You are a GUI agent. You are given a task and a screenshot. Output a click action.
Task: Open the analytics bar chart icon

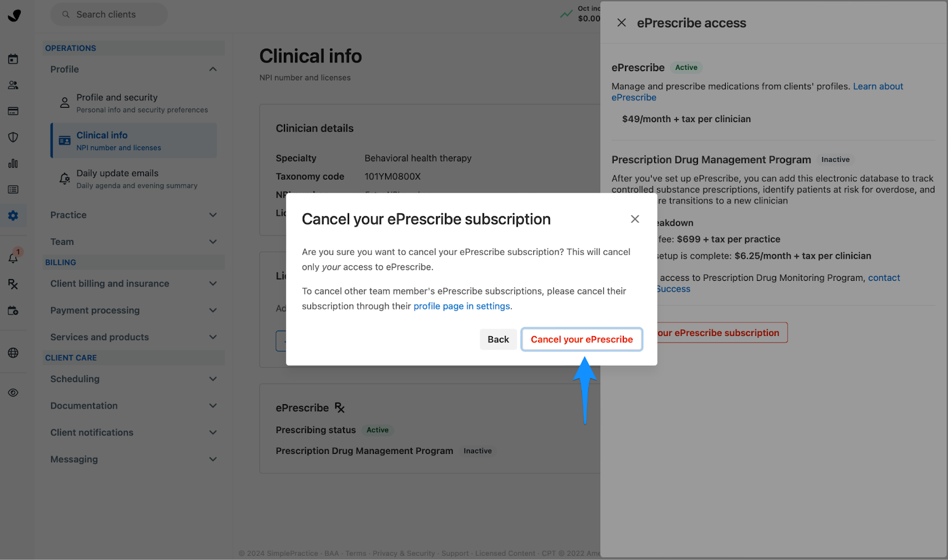[13, 163]
